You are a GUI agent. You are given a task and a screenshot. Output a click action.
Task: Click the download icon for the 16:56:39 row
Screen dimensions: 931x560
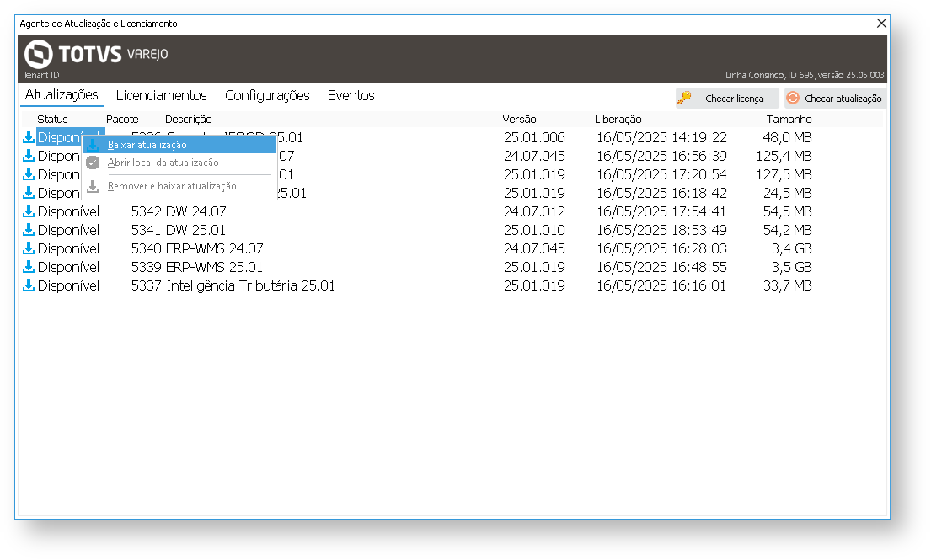point(28,156)
